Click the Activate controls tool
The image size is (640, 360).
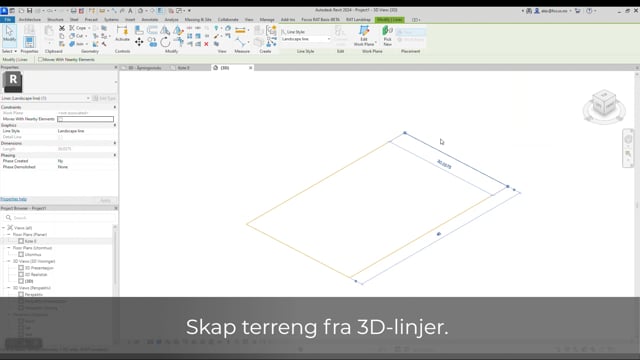click(x=122, y=34)
